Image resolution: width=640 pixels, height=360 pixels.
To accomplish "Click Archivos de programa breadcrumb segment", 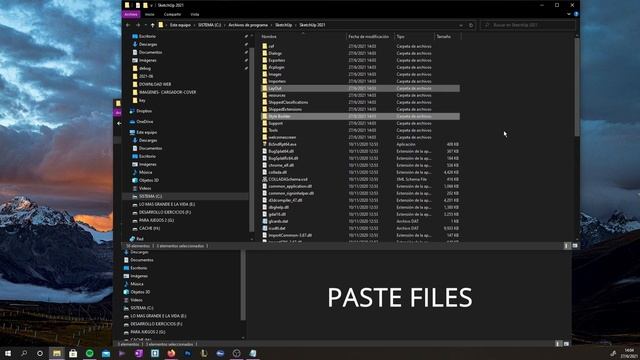I will click(x=248, y=25).
